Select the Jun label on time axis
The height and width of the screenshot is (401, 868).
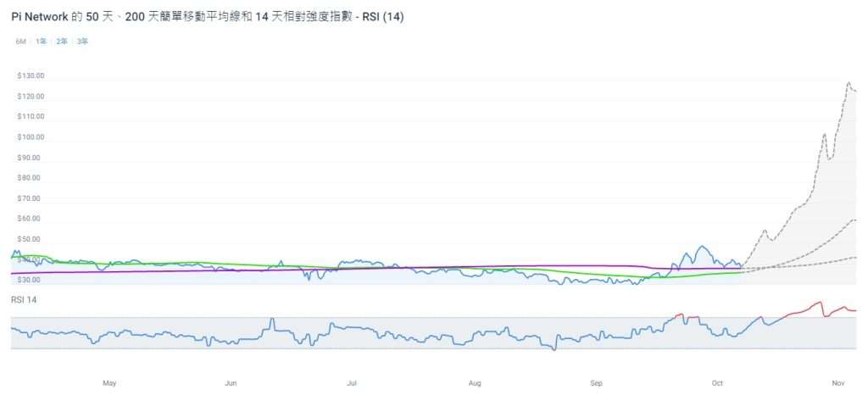(231, 383)
